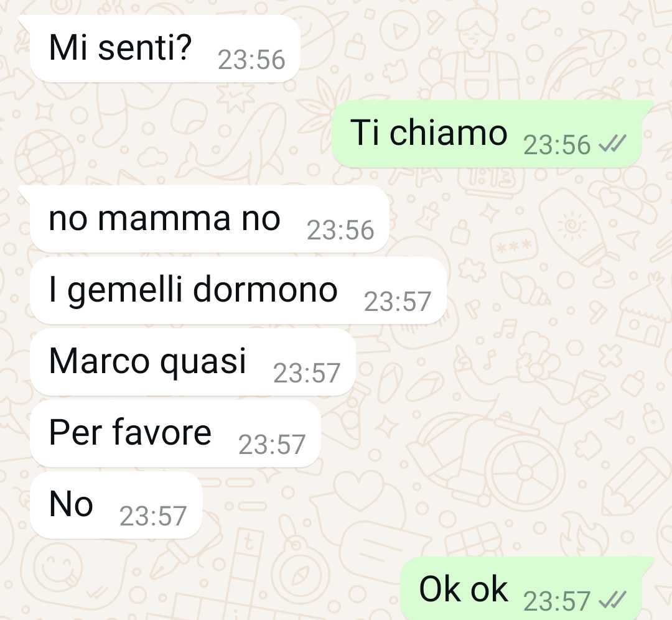The width and height of the screenshot is (672, 620).
Task: Tap the 23:56 timestamp on 'Mi senti?'
Action: coord(251,60)
